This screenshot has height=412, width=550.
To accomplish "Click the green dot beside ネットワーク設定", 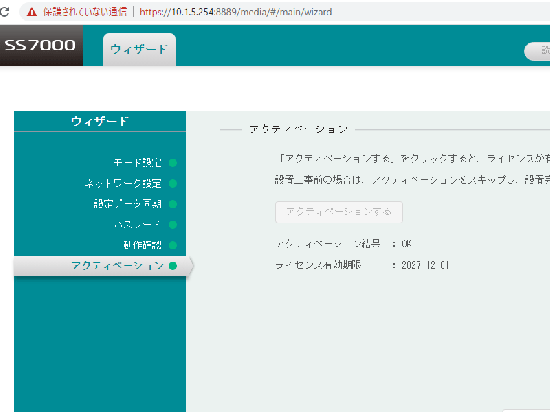I will pyautogui.click(x=173, y=183).
